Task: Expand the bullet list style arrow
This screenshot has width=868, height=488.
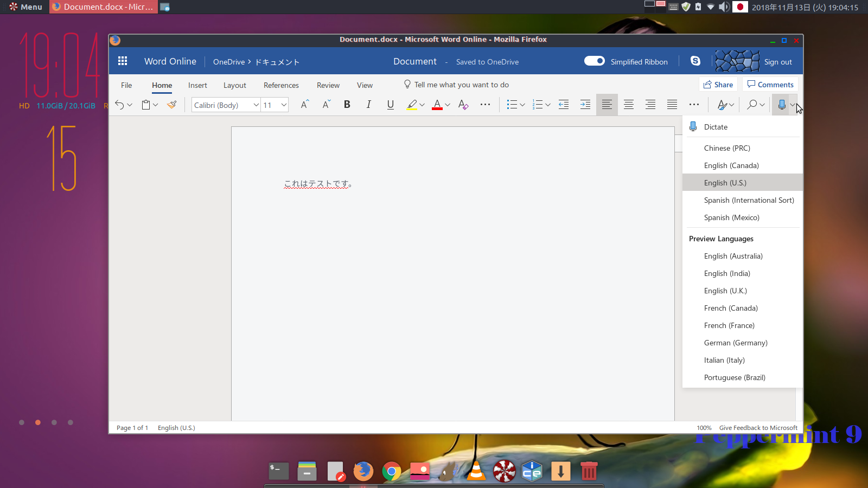Action: pos(522,105)
